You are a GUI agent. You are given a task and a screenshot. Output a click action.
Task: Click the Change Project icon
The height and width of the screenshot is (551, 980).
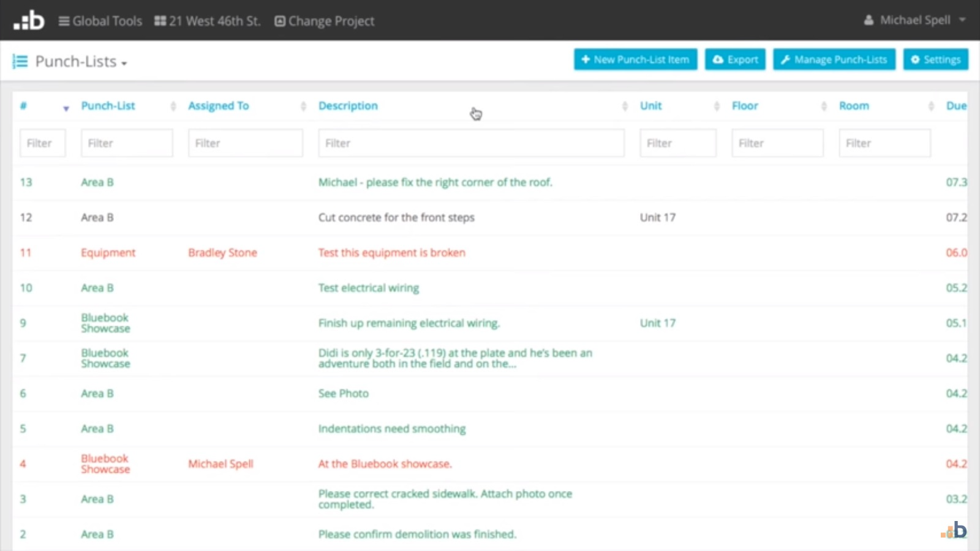(x=279, y=20)
